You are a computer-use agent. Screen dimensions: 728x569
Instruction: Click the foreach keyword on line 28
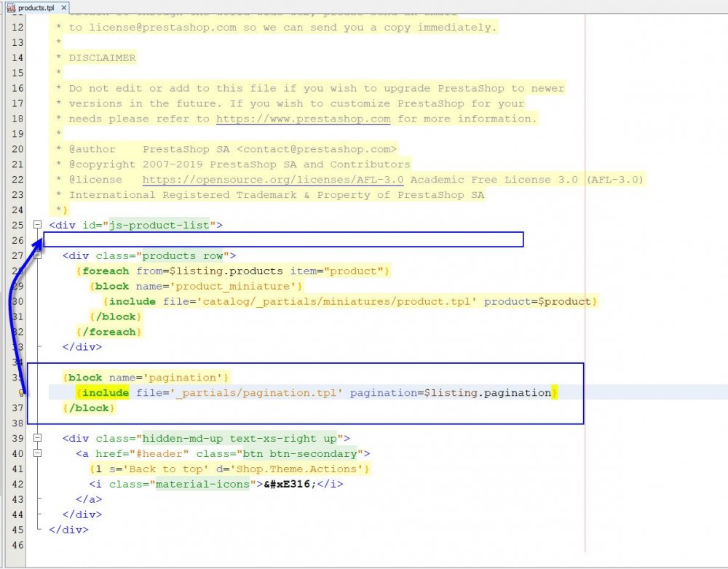coord(106,271)
